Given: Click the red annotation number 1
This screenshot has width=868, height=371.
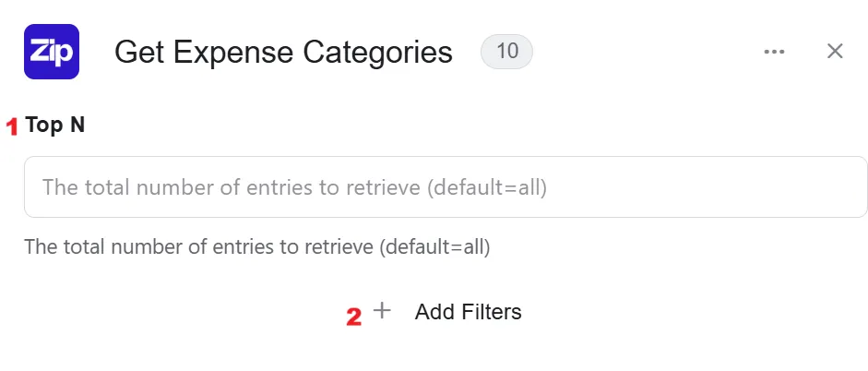Looking at the screenshot, I should [x=12, y=126].
